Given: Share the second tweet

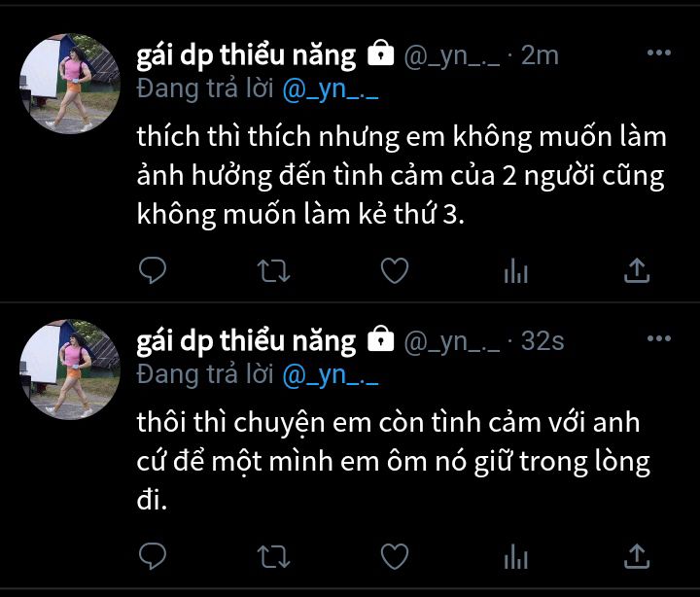Looking at the screenshot, I should [637, 556].
